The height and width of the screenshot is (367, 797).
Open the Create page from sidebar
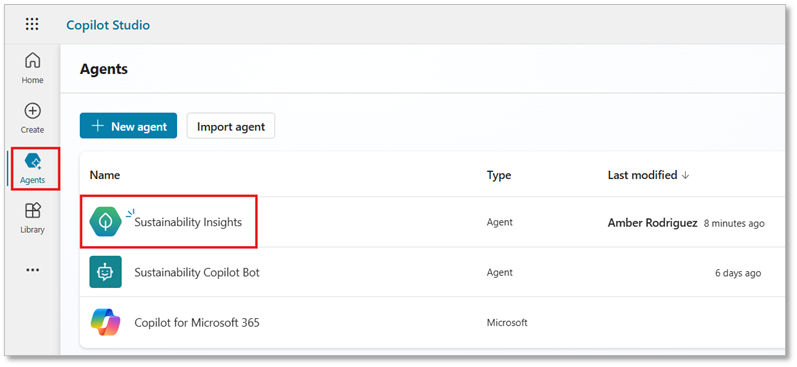tap(33, 118)
